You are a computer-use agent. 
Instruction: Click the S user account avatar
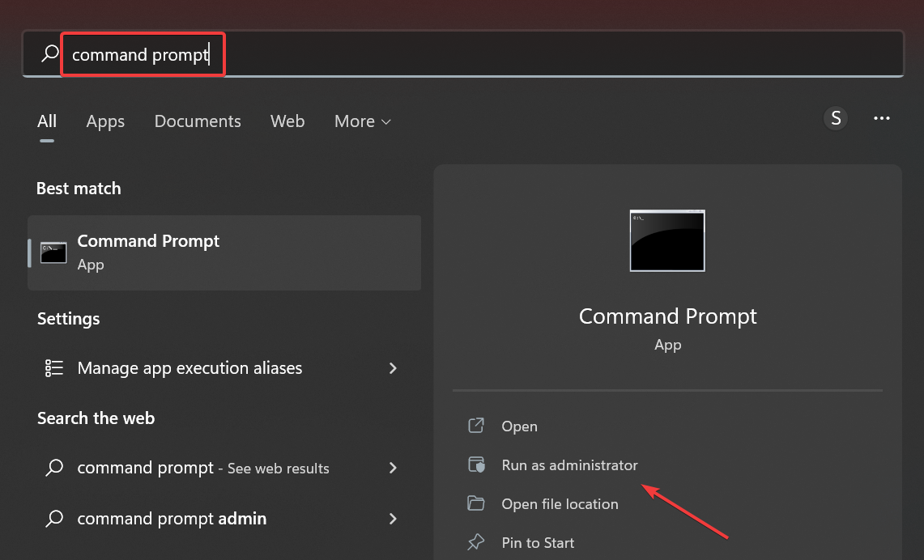(836, 119)
